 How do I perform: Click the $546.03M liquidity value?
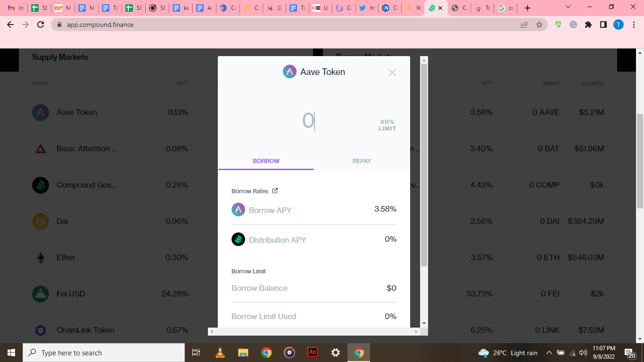click(x=586, y=257)
